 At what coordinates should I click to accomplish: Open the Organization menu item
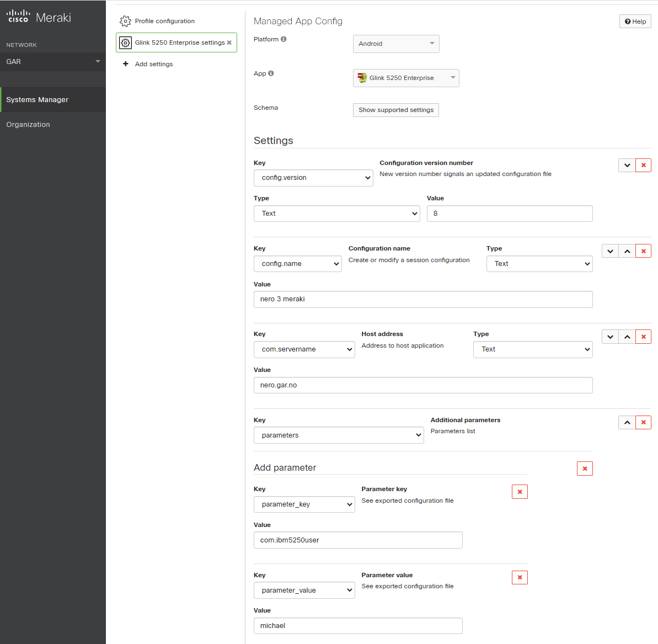(28, 125)
